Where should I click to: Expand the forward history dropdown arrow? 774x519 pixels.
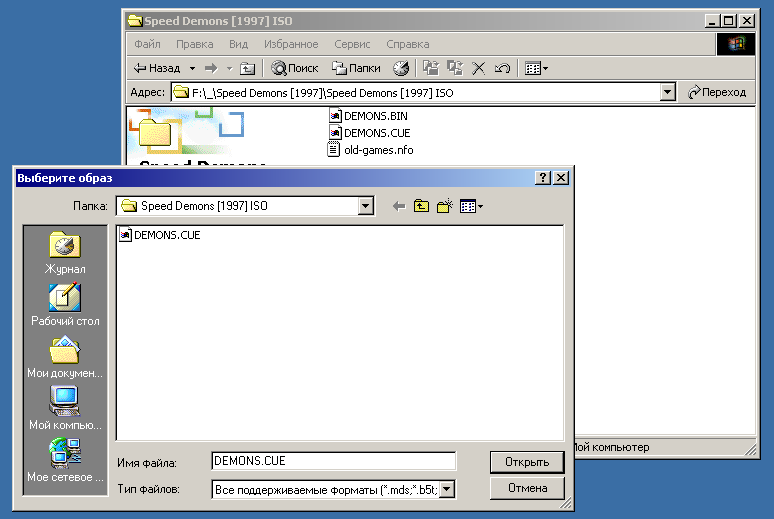point(230,68)
